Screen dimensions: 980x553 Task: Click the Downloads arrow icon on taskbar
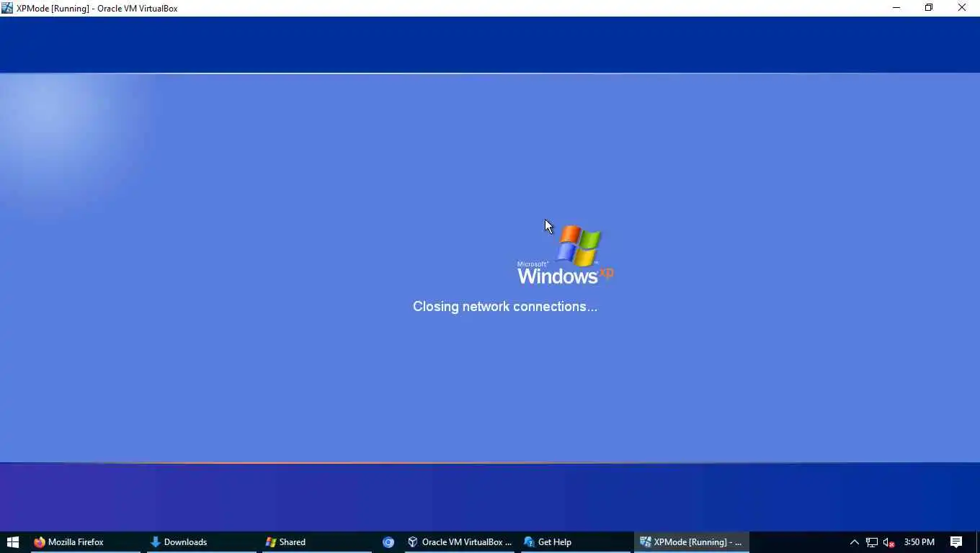click(155, 542)
